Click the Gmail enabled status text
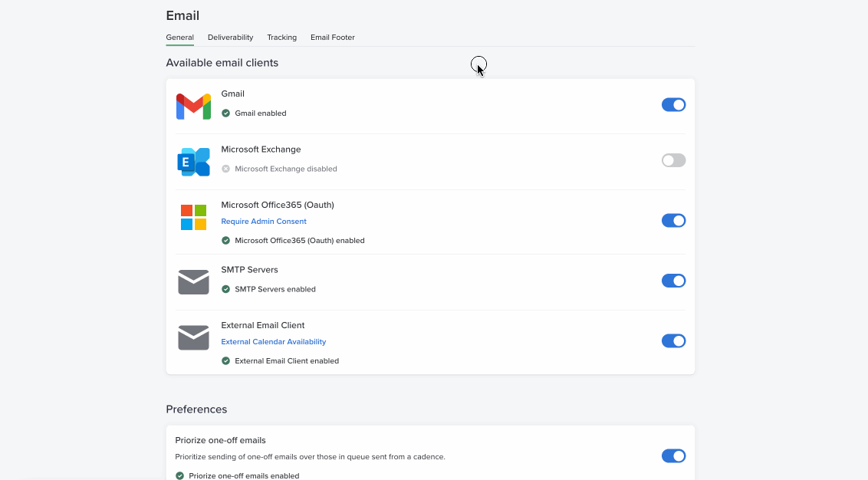Screen dimensions: 868x480 [261, 113]
